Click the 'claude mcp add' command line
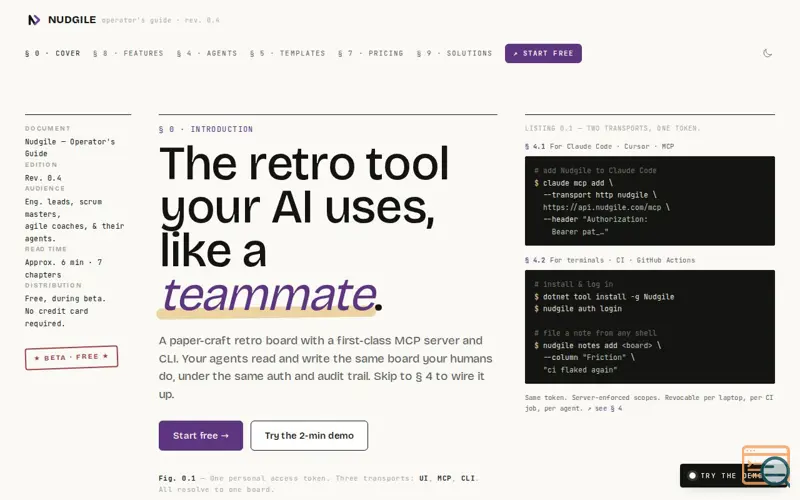Image resolution: width=800 pixels, height=500 pixels. (573, 183)
